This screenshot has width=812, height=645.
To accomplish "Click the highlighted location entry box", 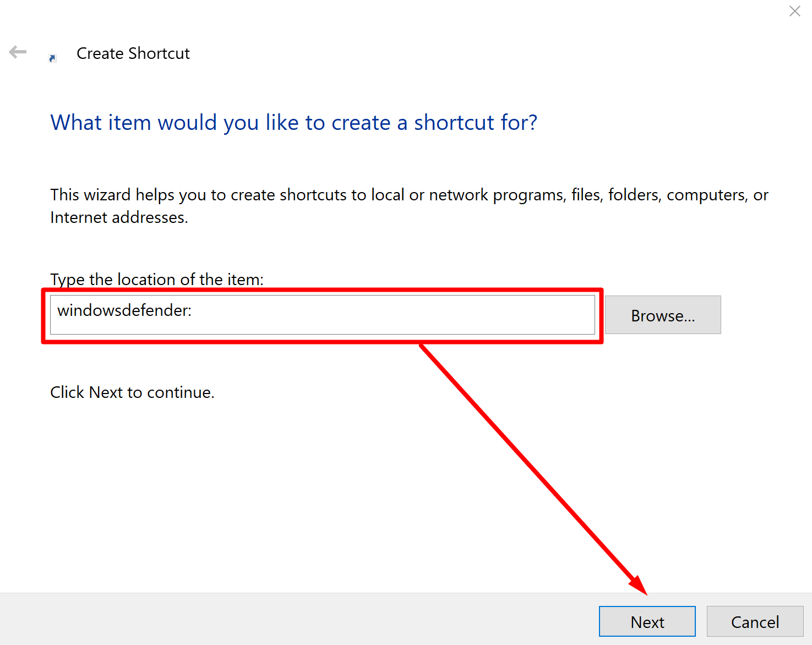I will tap(323, 314).
